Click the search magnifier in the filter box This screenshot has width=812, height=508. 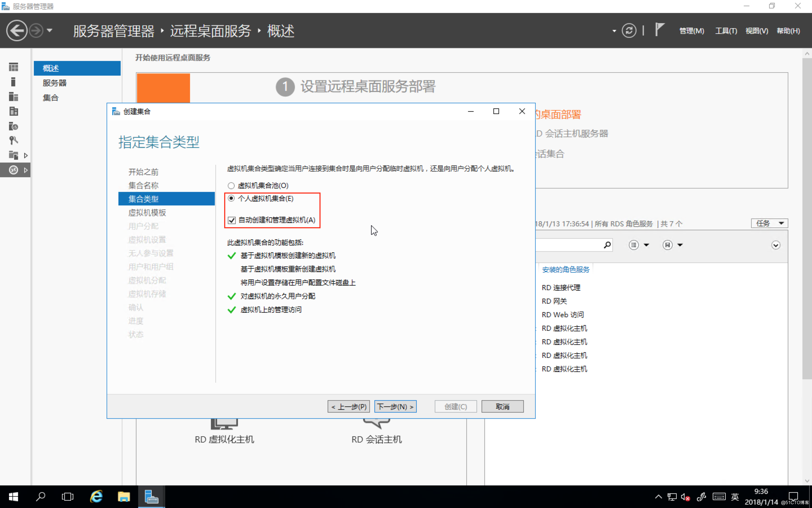point(607,245)
